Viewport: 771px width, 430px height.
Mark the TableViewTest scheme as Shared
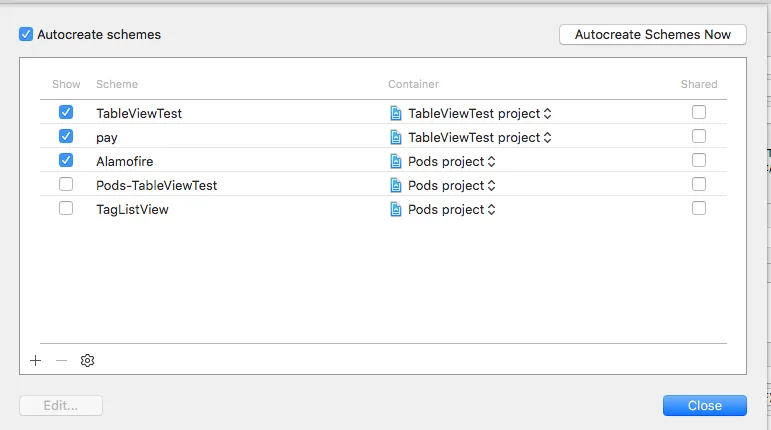pos(699,112)
